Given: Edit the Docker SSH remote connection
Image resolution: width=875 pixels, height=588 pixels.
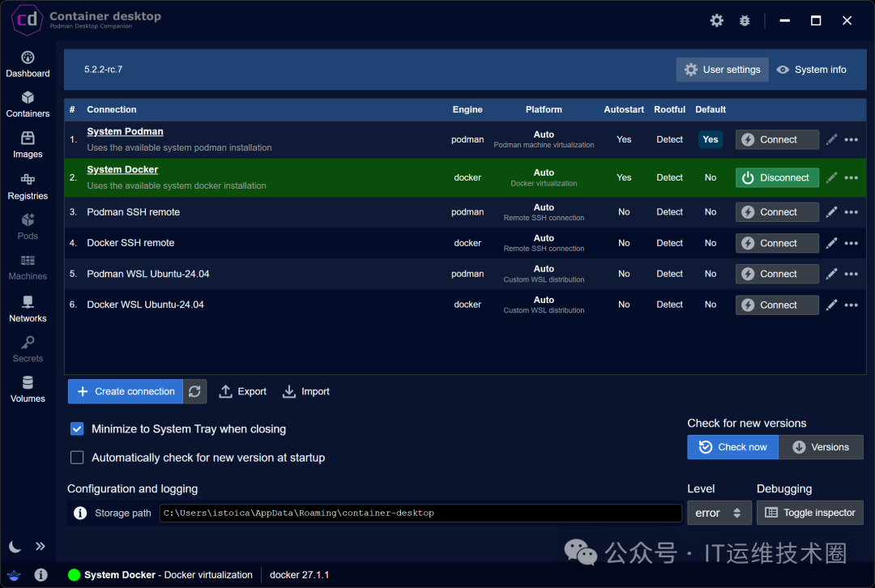Looking at the screenshot, I should [831, 243].
